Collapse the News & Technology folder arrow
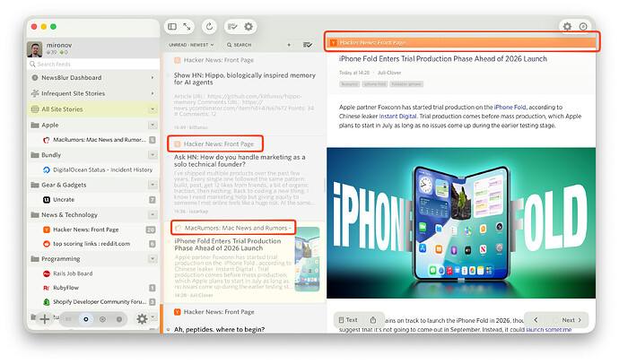Screen dimensions: 619x364 point(153,214)
